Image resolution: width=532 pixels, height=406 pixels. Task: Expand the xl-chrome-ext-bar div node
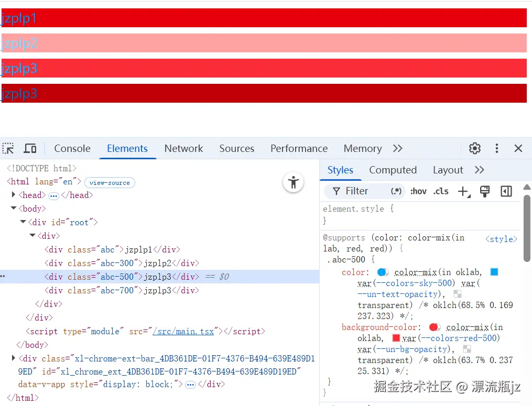pos(13,358)
